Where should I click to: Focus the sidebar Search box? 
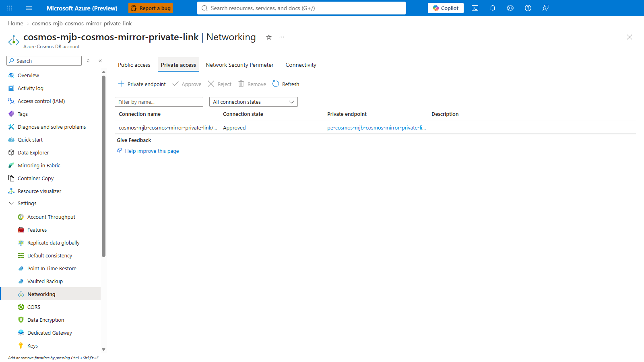tap(44, 61)
